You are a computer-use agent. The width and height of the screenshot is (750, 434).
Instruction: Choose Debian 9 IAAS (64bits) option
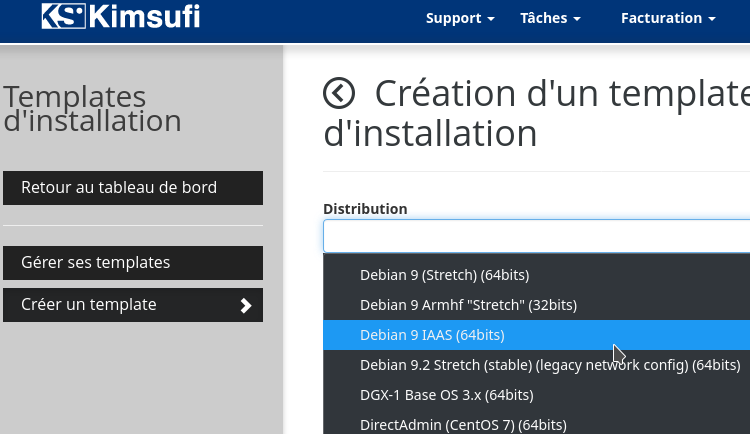[x=537, y=335]
